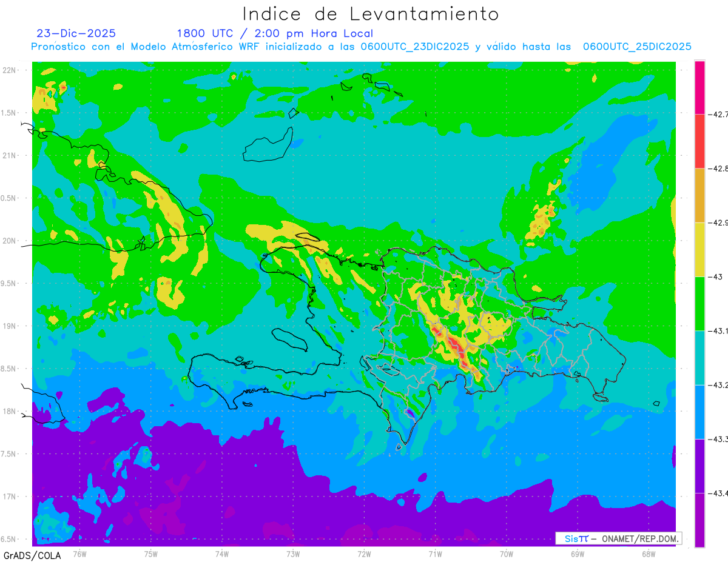Click the '76W' longitude label

[80, 554]
